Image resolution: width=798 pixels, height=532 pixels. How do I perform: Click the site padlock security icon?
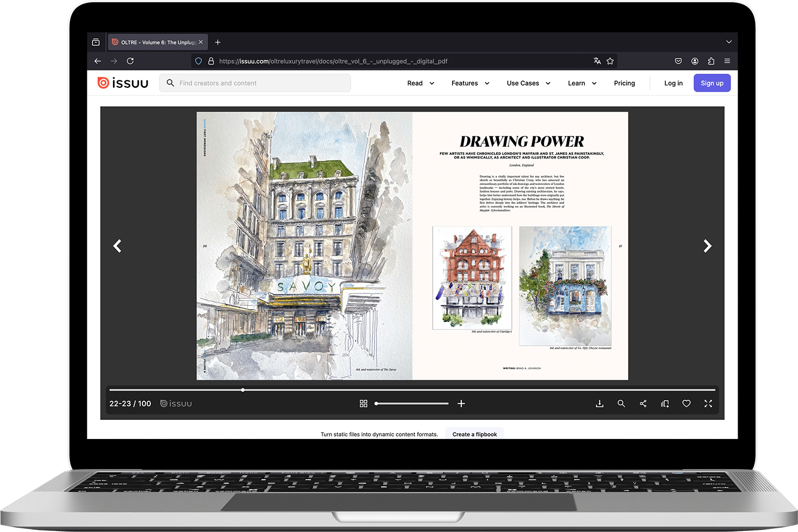coord(211,61)
